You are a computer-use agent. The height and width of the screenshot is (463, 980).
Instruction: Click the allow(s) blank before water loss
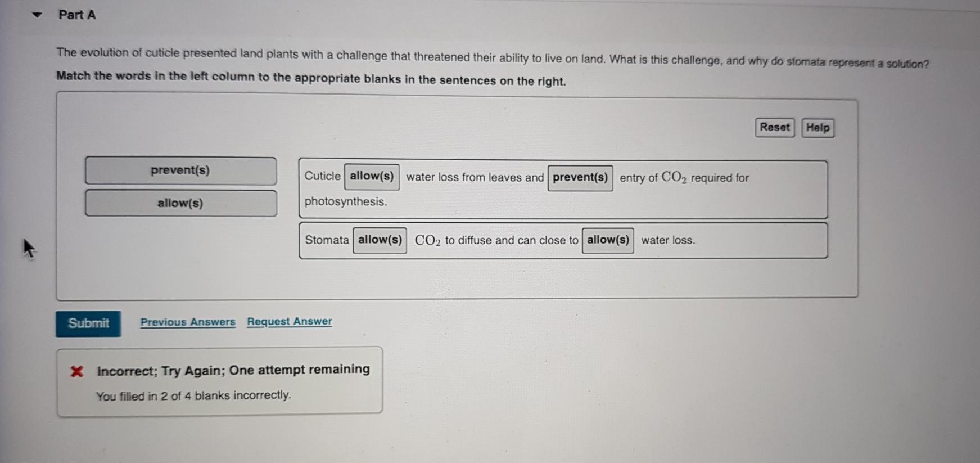coord(608,240)
